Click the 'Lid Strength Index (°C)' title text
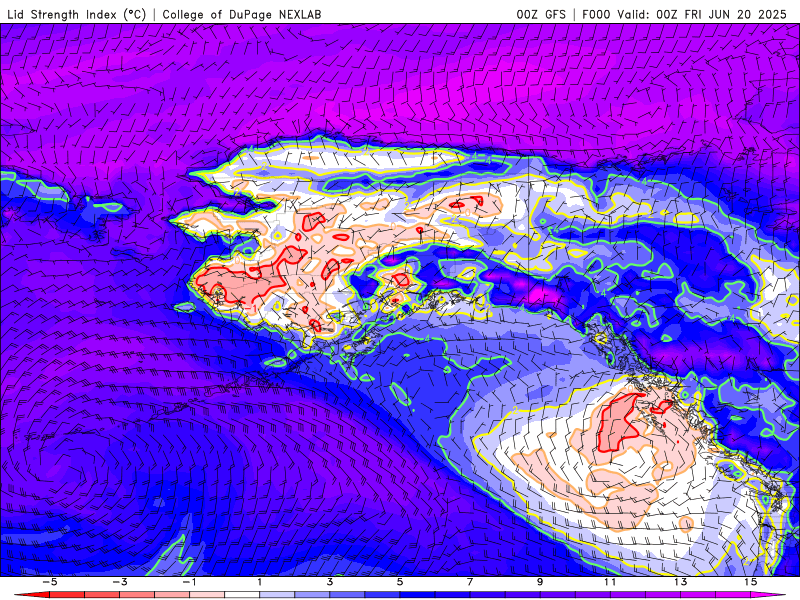 [77, 14]
